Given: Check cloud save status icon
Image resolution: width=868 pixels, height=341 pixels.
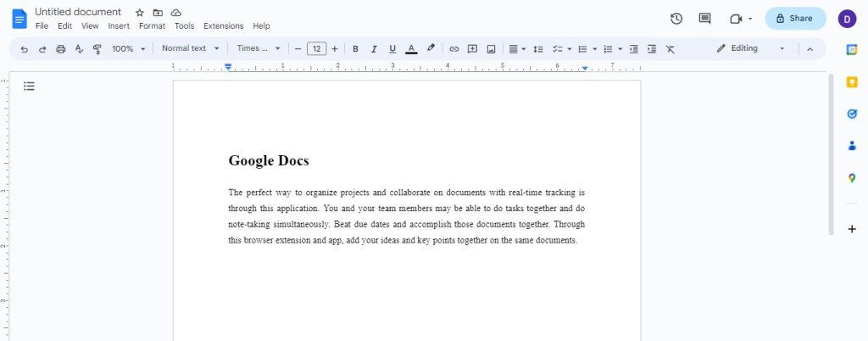Looking at the screenshot, I should click(176, 13).
